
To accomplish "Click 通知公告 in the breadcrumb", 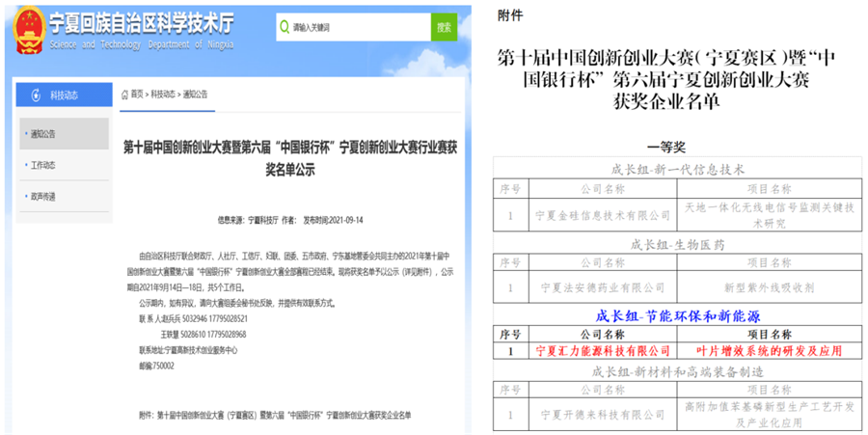I will [196, 95].
